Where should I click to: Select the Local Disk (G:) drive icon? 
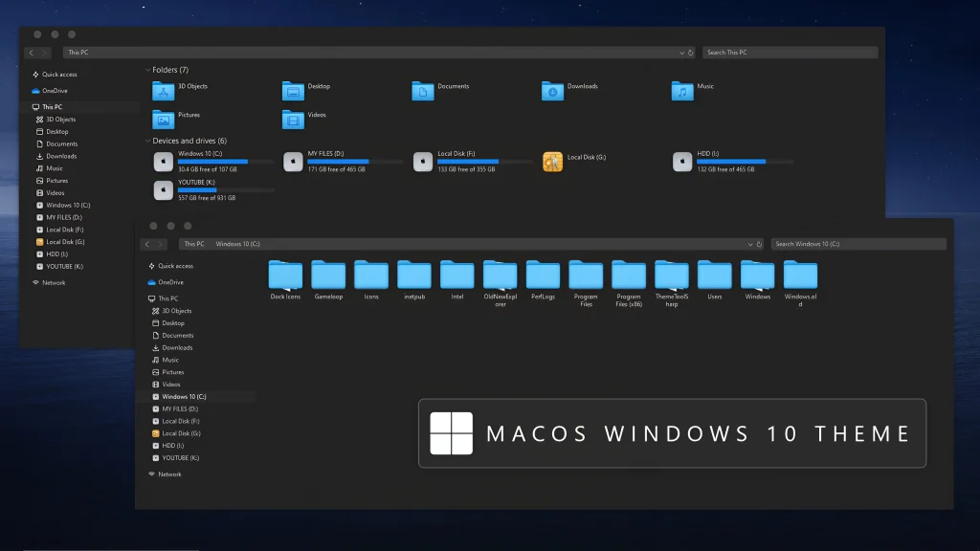point(552,162)
